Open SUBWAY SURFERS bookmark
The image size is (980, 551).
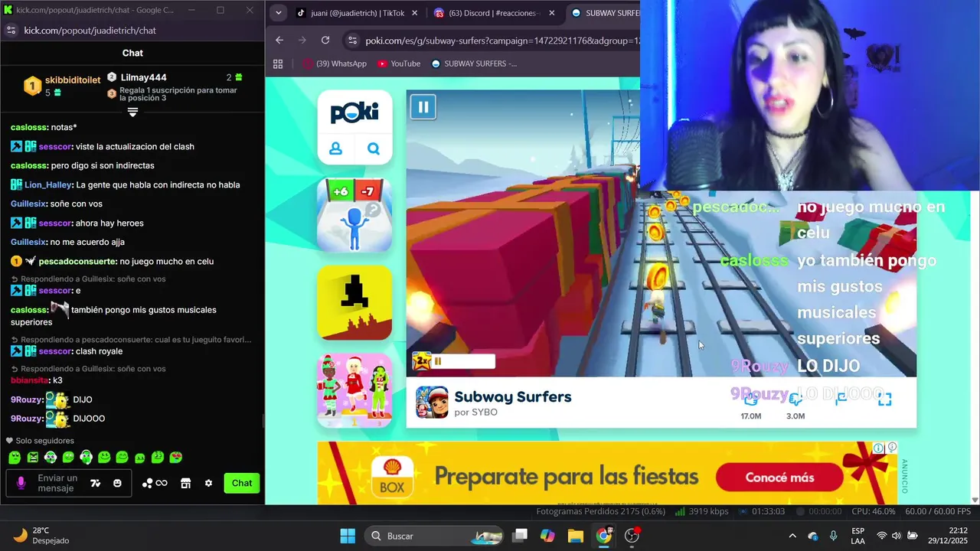click(x=474, y=64)
